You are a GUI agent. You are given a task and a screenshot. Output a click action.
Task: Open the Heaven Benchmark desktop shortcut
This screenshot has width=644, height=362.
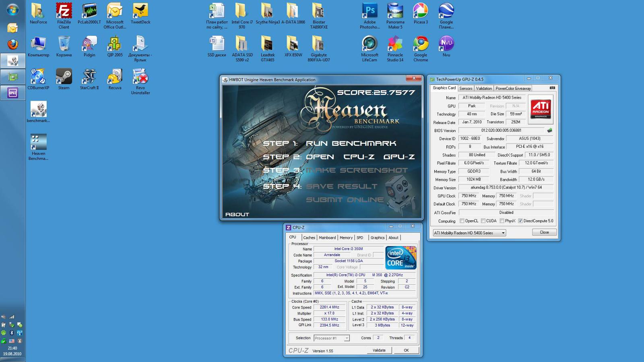tap(38, 147)
